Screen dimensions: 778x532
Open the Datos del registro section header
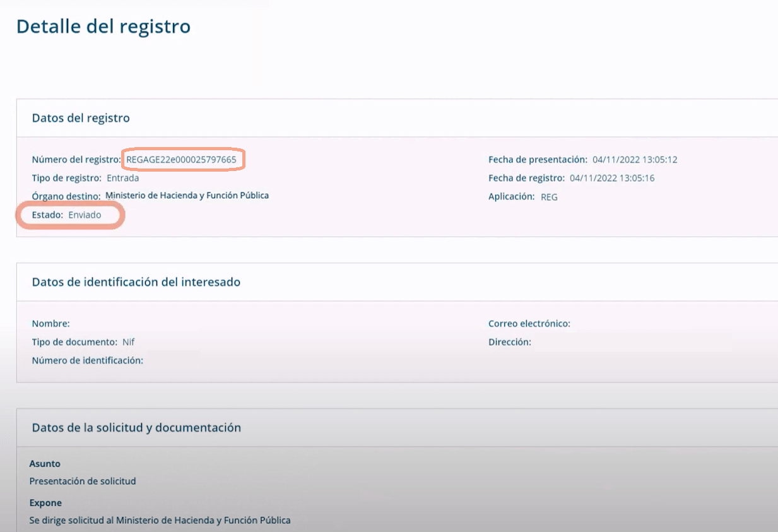pos(80,118)
